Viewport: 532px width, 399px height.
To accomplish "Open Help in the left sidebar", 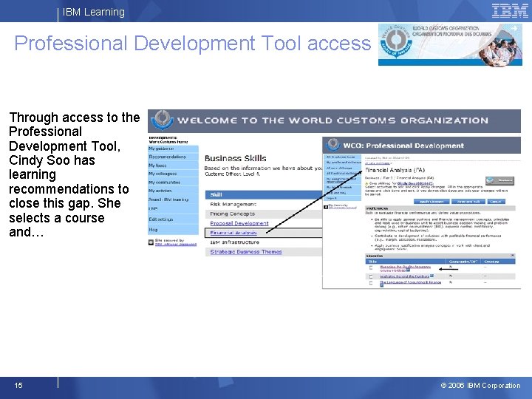I will [173, 230].
